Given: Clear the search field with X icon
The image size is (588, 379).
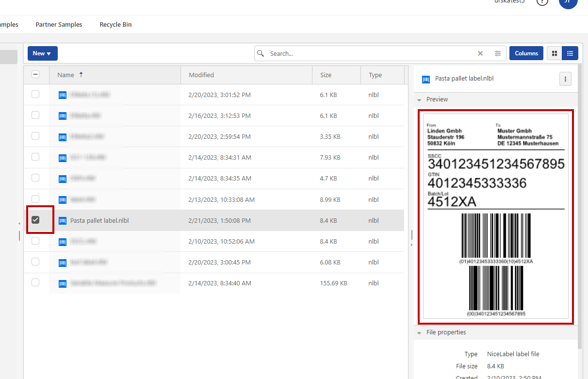Looking at the screenshot, I should pyautogui.click(x=480, y=53).
